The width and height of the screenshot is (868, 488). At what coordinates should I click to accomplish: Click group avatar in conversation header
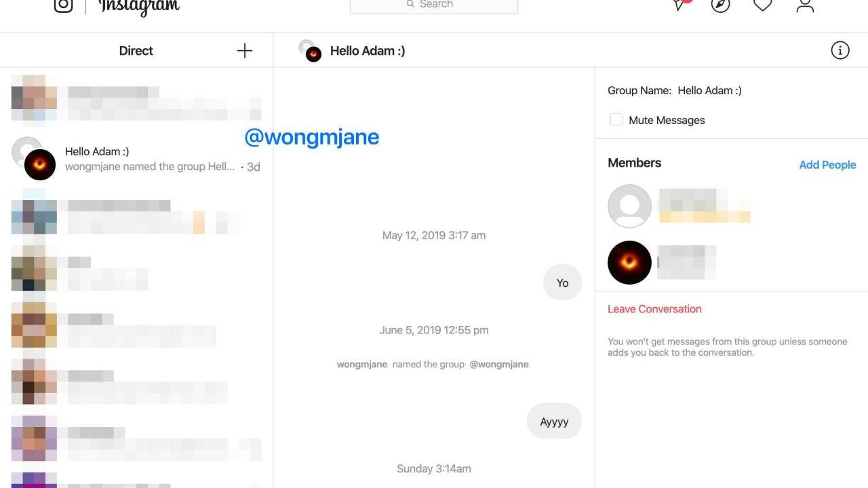(x=311, y=51)
